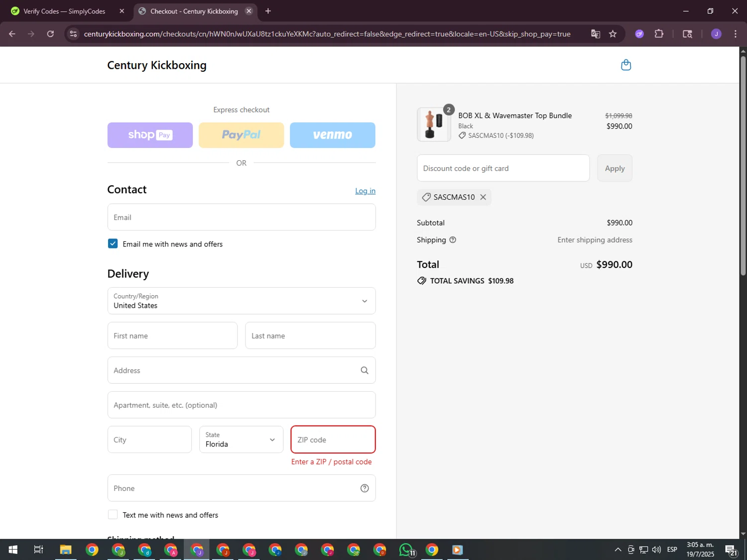The height and width of the screenshot is (560, 747).
Task: Click the First name field
Action: [x=172, y=336]
